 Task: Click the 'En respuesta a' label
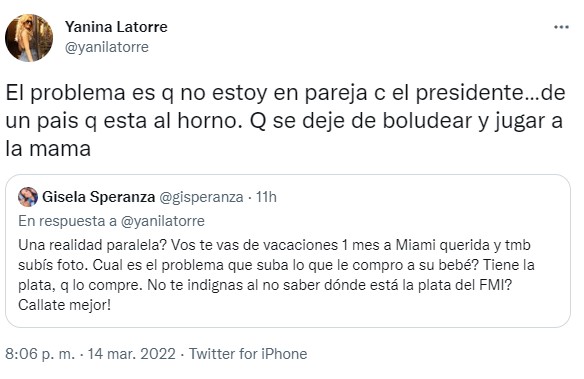pyautogui.click(x=67, y=221)
